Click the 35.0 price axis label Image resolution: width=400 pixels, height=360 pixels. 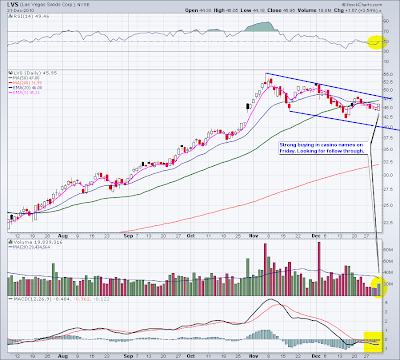pyautogui.click(x=388, y=149)
